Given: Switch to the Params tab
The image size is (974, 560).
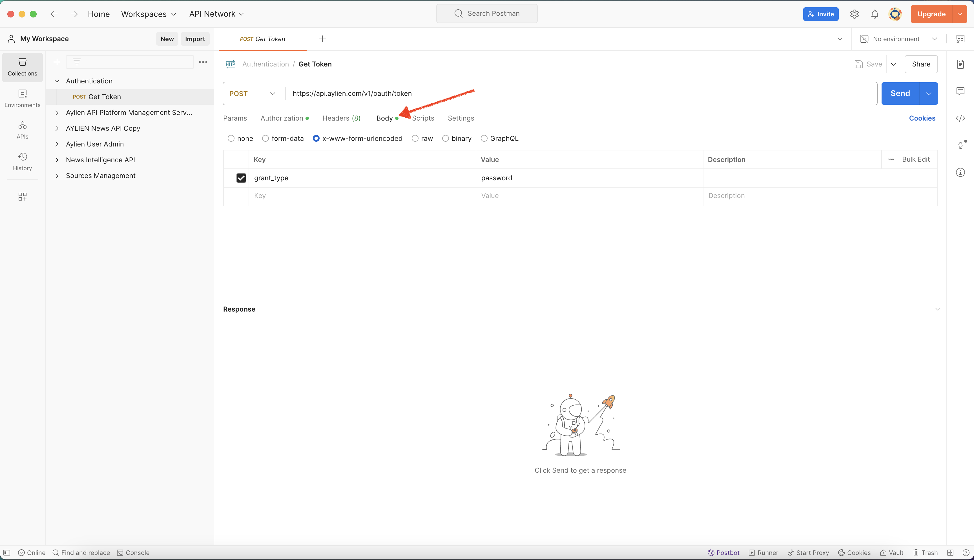Looking at the screenshot, I should [235, 118].
